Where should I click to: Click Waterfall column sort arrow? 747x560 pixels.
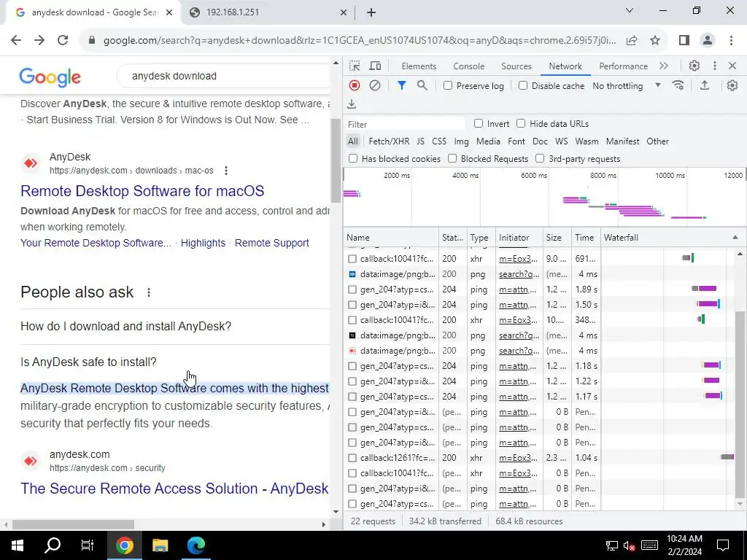[x=735, y=237]
